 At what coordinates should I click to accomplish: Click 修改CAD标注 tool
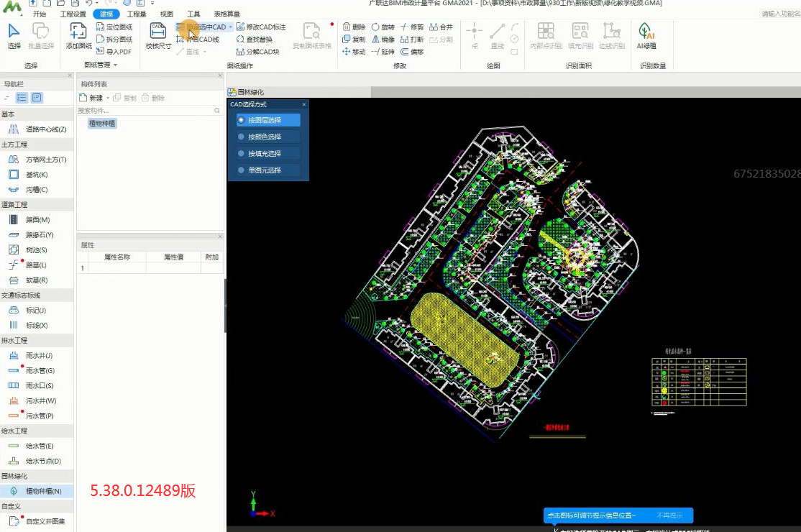click(261, 27)
